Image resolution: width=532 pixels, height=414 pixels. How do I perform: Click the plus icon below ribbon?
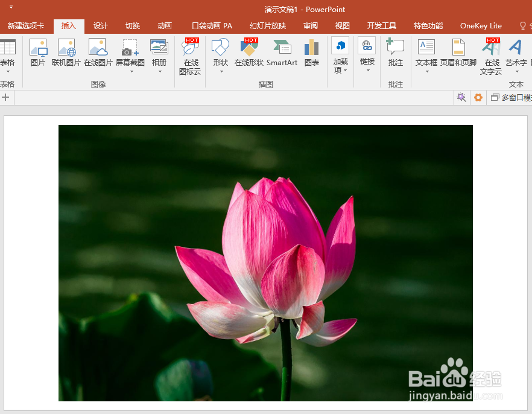tap(5, 97)
